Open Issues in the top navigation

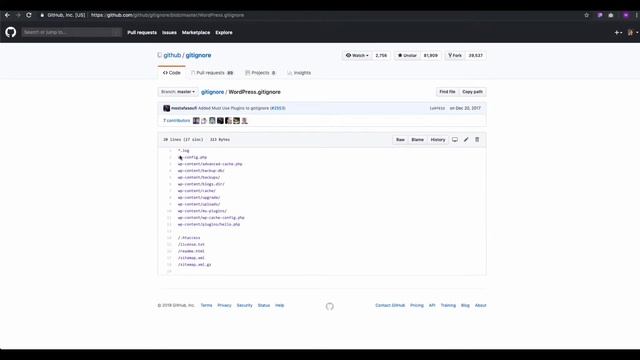[169, 33]
